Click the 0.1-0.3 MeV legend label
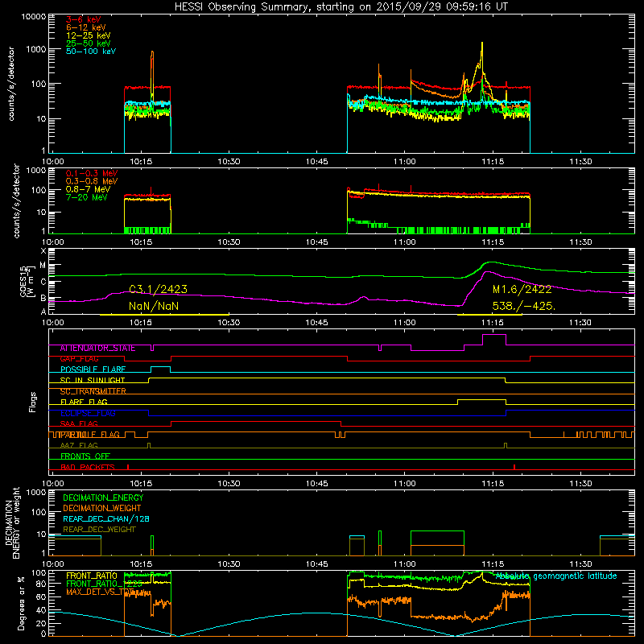 click(x=92, y=173)
